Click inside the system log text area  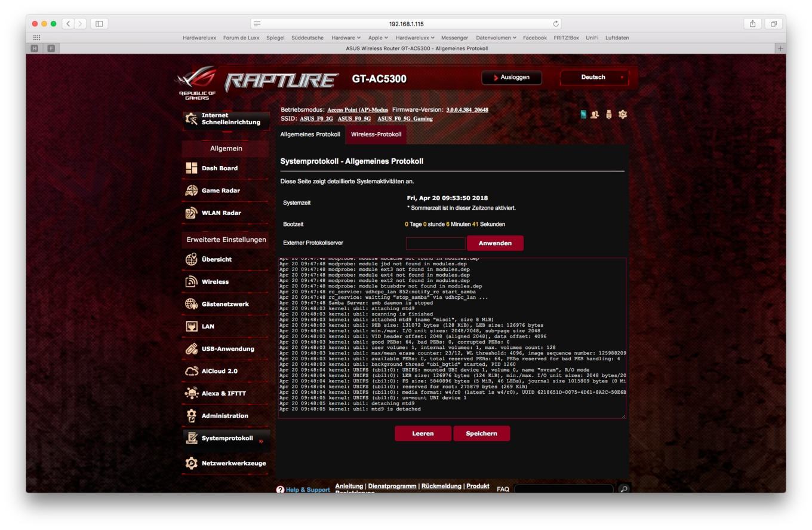(452, 338)
